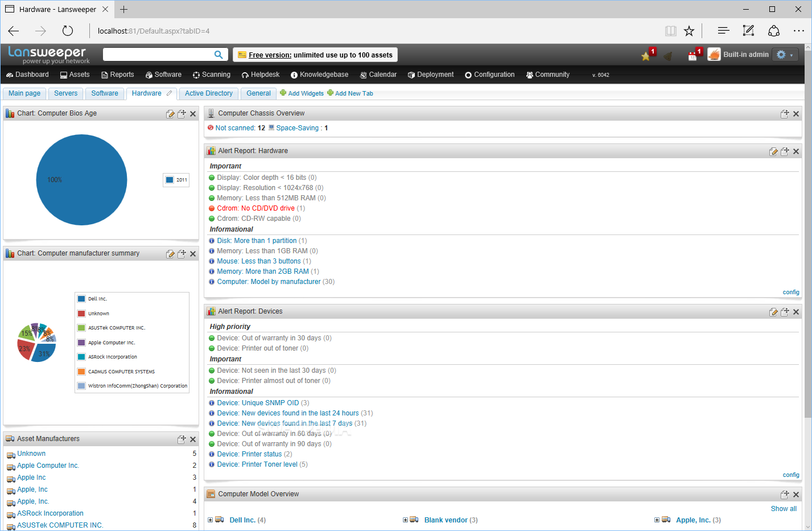Open the Scanning menu
Image resolution: width=812 pixels, height=531 pixels.
[211, 75]
